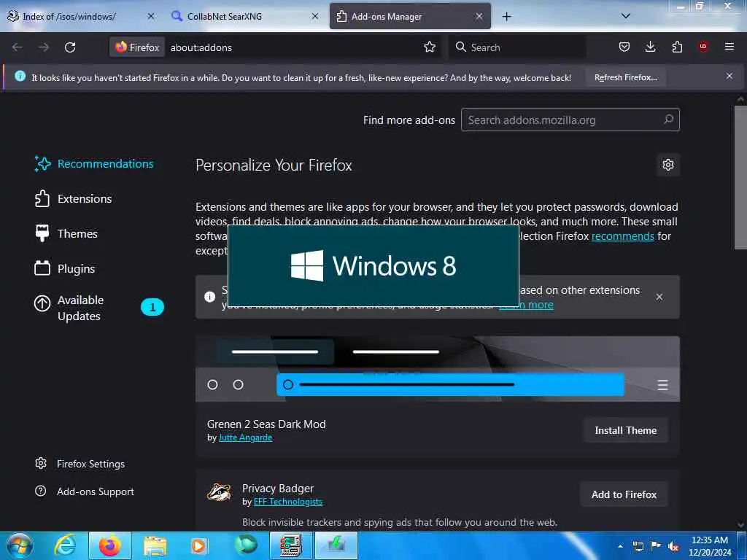747x560 pixels.
Task: Show hidden system tray icons
Action: click(x=620, y=546)
